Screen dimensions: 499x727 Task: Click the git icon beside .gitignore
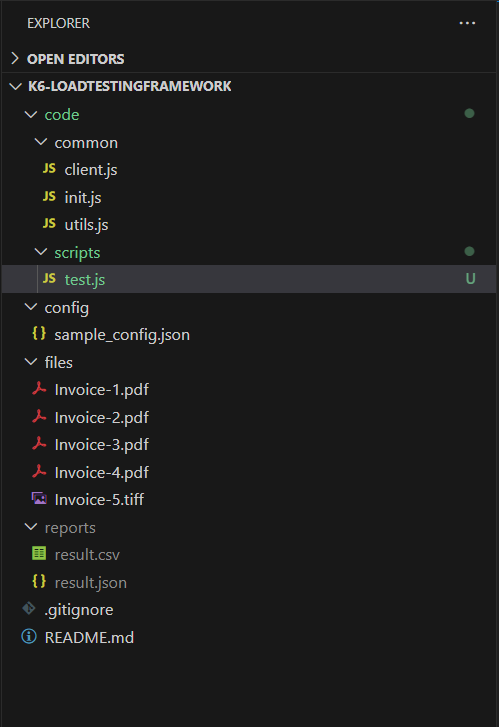coord(29,608)
